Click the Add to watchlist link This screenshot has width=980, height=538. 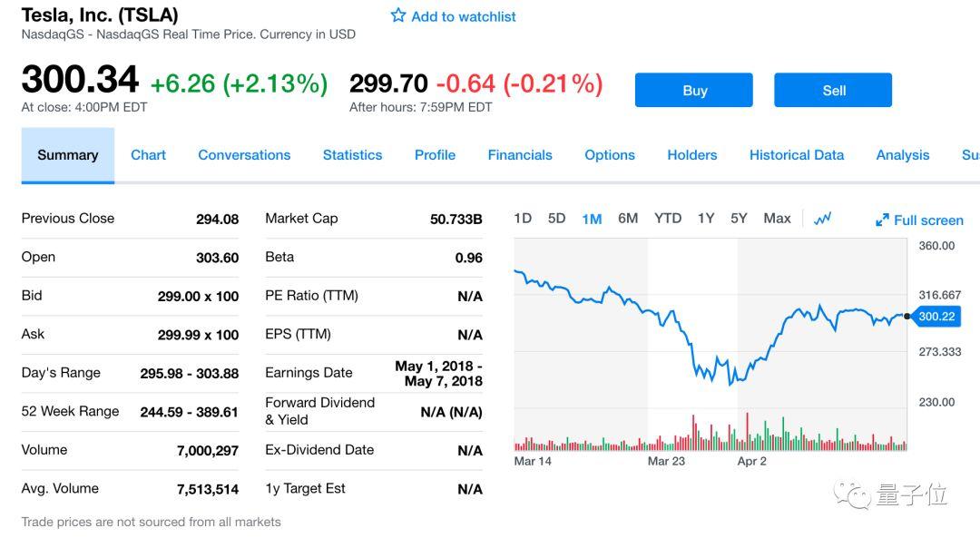pos(463,16)
